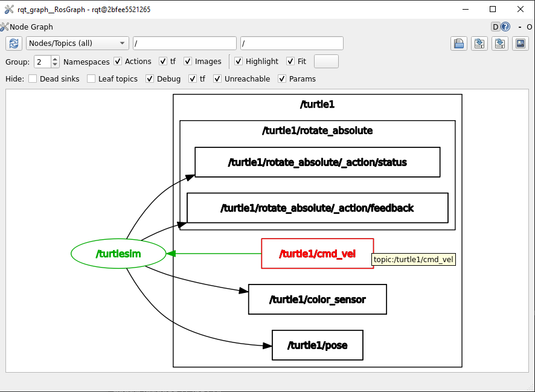Click the O close plugin button

click(x=529, y=27)
